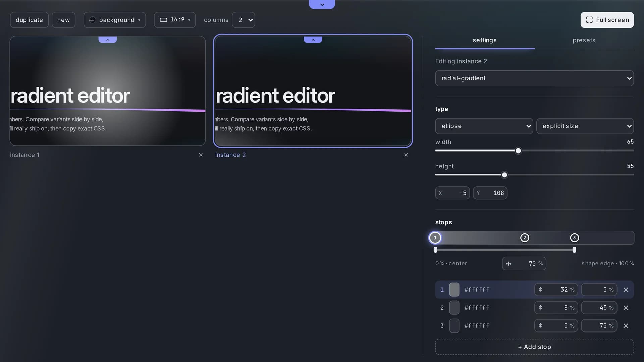The image size is (644, 362).
Task: Collapse the top chevron tab
Action: click(x=322, y=4)
